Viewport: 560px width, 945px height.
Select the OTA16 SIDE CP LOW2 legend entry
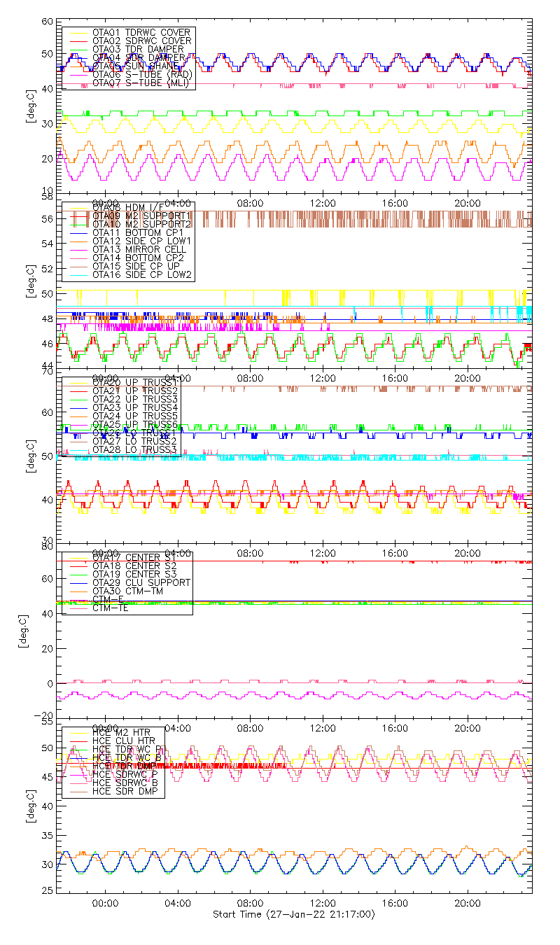(141, 274)
